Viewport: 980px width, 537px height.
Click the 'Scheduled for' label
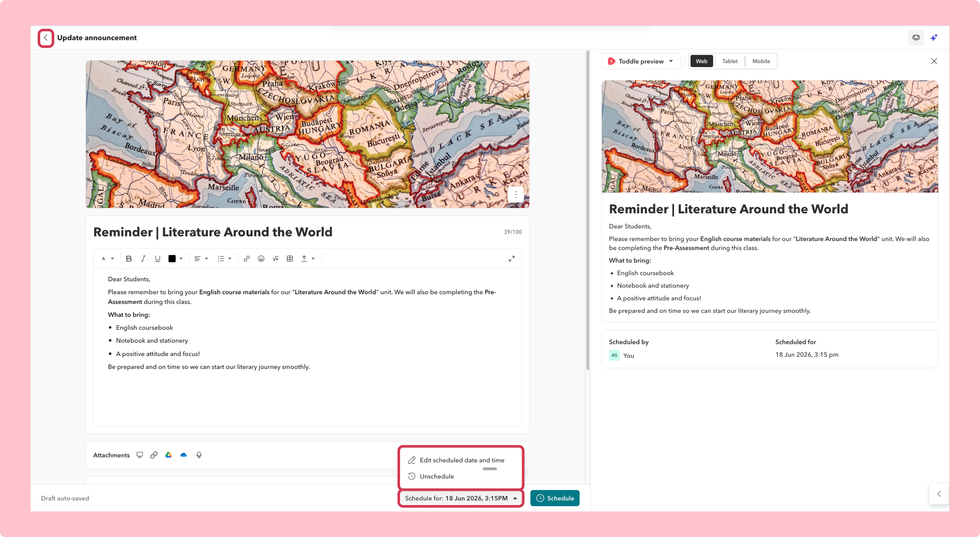pyautogui.click(x=795, y=342)
